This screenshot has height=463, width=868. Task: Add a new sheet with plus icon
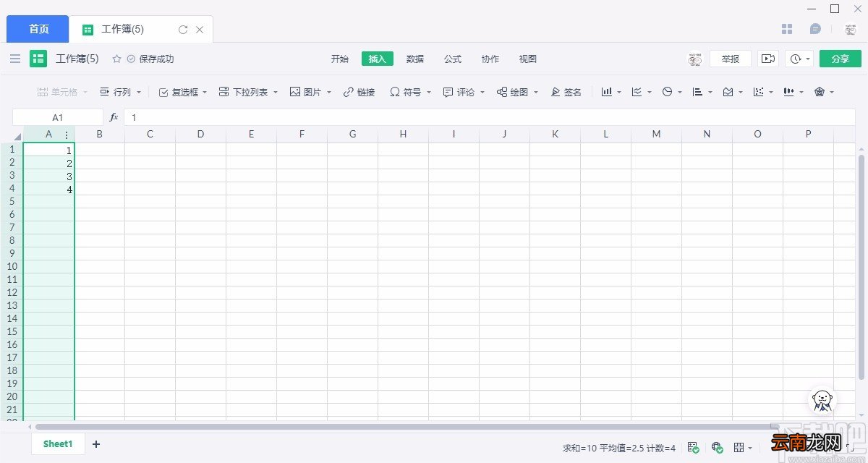[x=96, y=444]
